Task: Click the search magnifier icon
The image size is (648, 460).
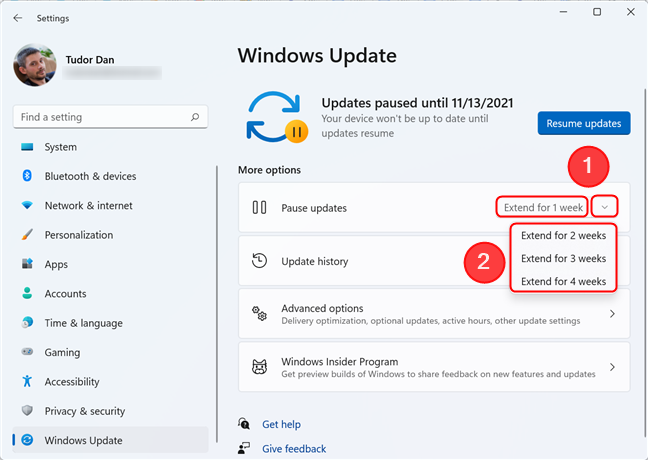Action: (195, 117)
